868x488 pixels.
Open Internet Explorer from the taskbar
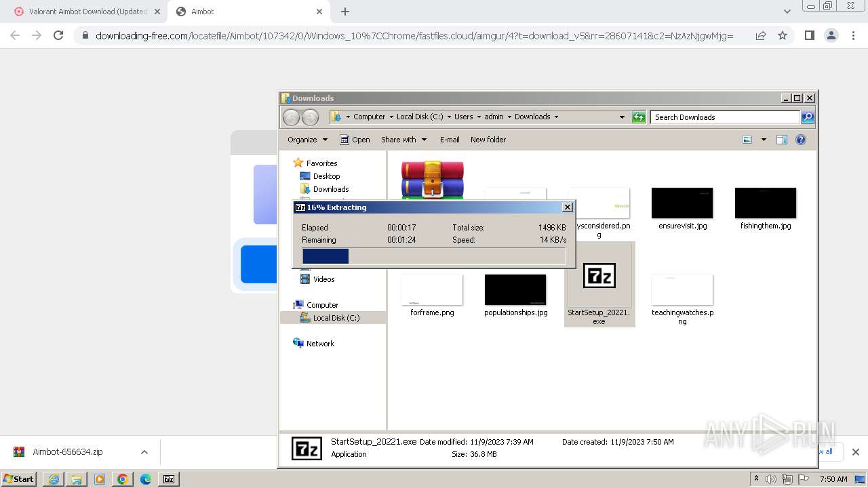54,479
